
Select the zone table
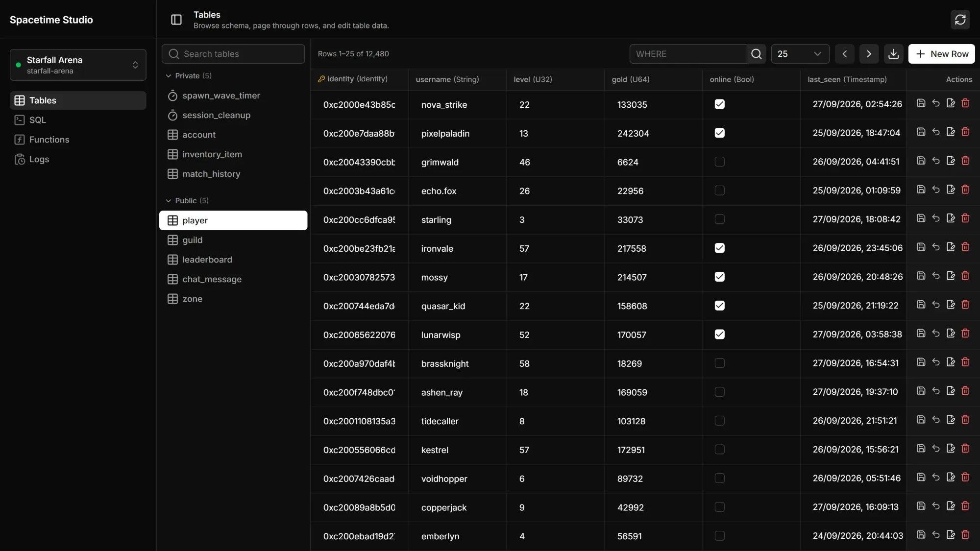[233, 299]
